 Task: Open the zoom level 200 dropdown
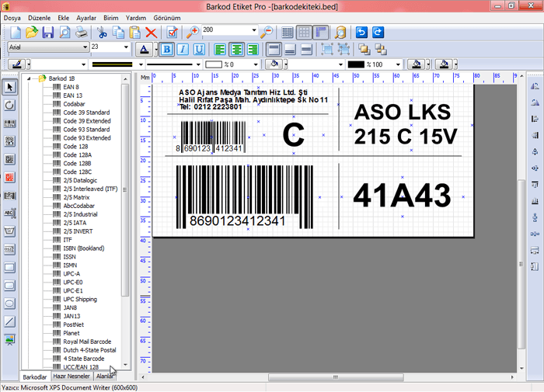tap(254, 30)
